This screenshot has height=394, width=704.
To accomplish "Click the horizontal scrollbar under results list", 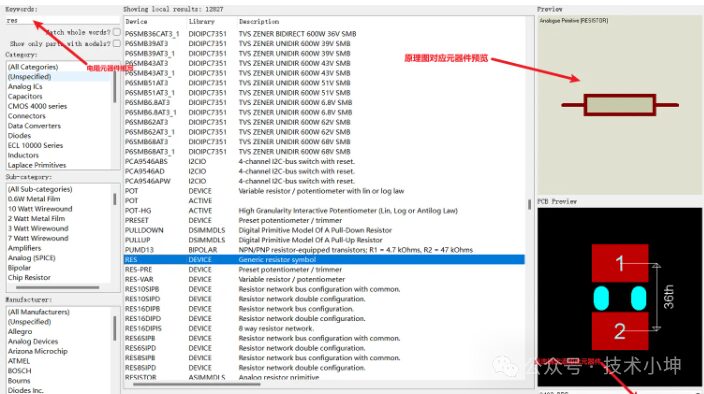I will [x=196, y=384].
